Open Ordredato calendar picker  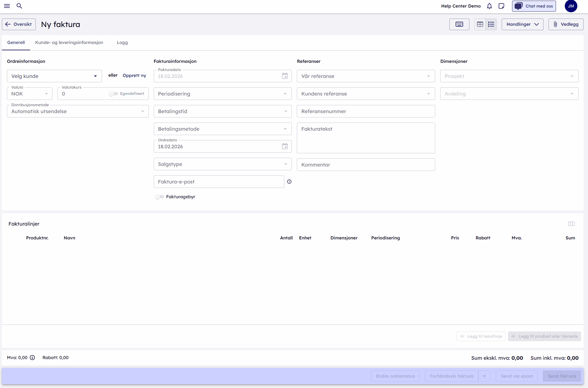click(285, 146)
